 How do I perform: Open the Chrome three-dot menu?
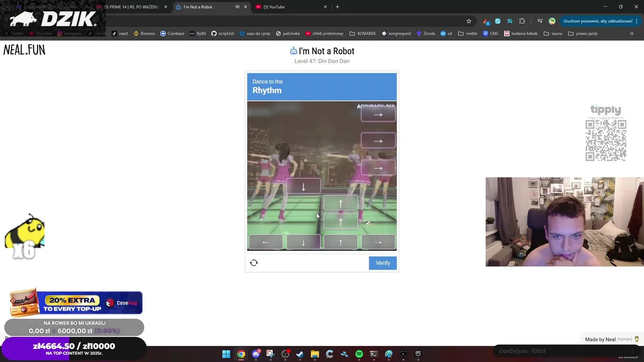[636, 21]
